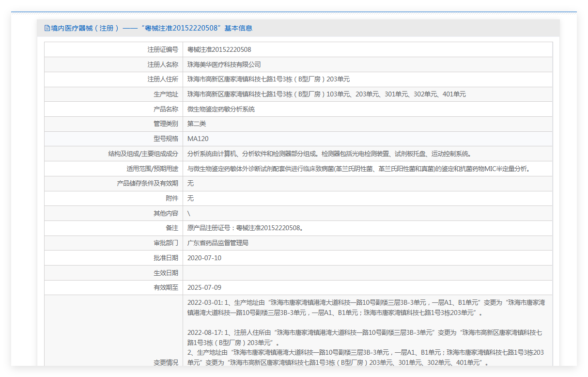
Task: Select the 备注 label
Action: pyautogui.click(x=172, y=228)
